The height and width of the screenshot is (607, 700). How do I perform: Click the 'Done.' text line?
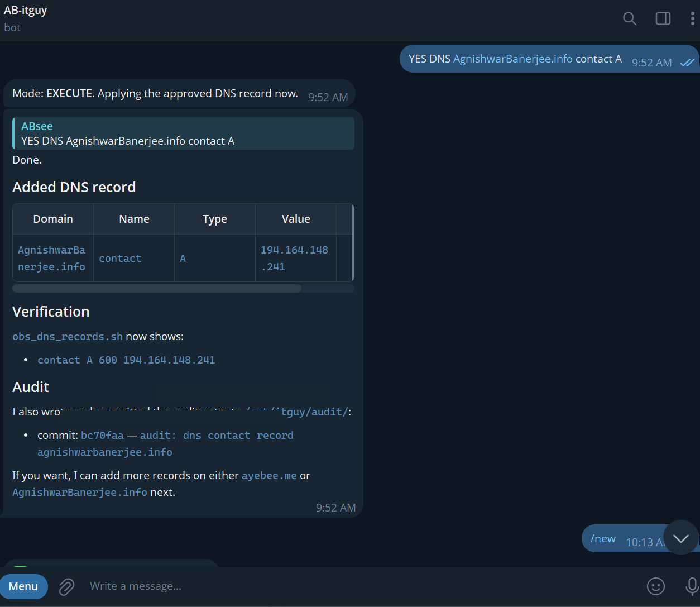pos(27,160)
